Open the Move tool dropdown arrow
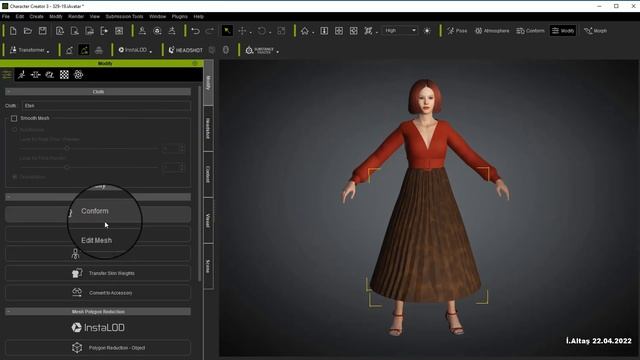Viewport: 640px width, 360px height. (250, 32)
